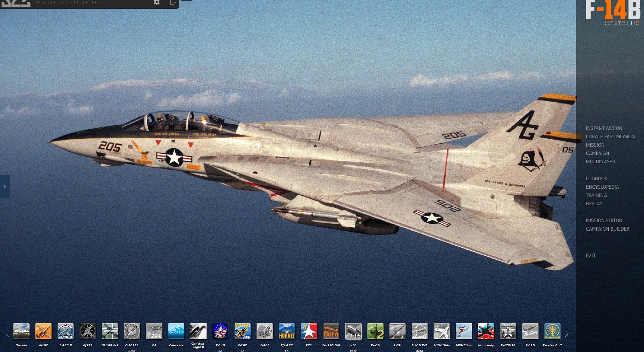
Task: Open the Nevada map module icon
Action: 22,332
